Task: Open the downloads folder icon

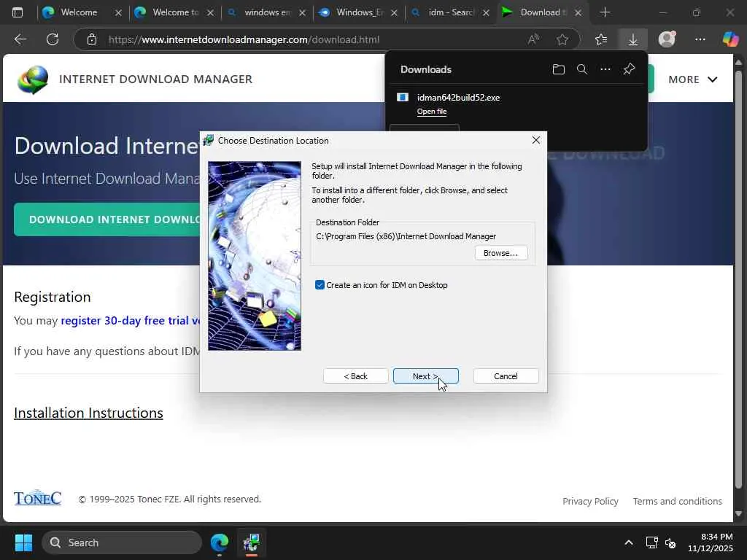Action: tap(558, 69)
